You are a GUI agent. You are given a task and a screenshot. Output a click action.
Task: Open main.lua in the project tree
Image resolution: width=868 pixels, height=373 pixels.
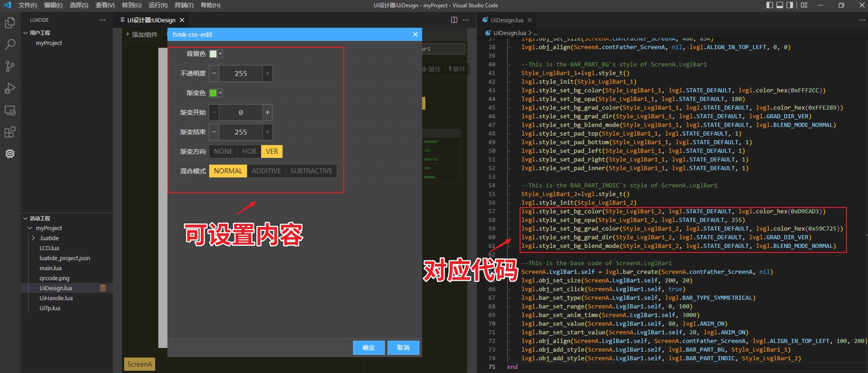(51, 268)
